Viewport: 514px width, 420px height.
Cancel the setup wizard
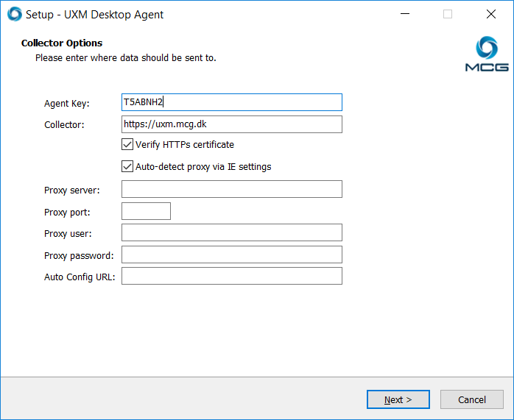pyautogui.click(x=471, y=399)
